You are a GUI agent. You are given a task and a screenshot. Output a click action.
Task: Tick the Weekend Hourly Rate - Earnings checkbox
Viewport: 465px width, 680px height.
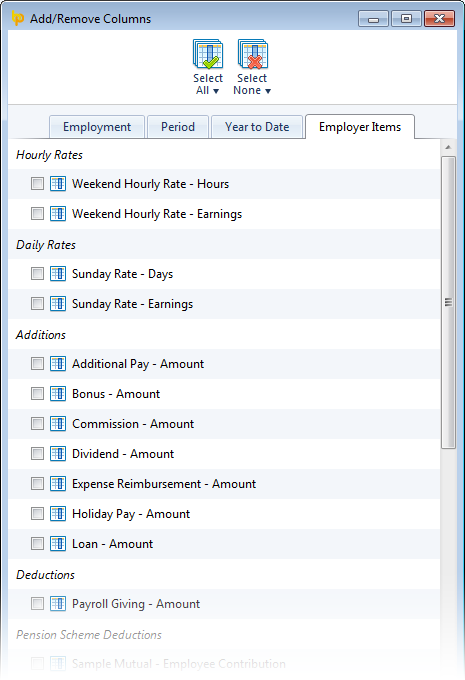[37, 213]
